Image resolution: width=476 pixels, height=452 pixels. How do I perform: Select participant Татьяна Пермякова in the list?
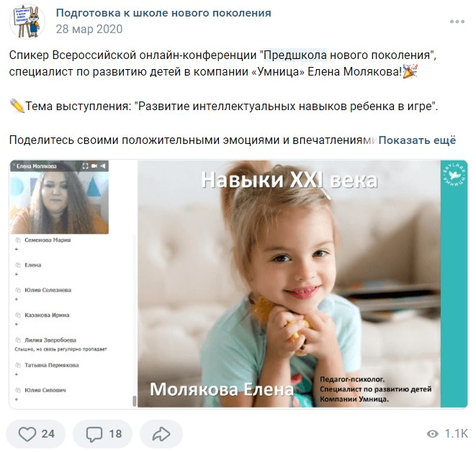click(x=52, y=365)
